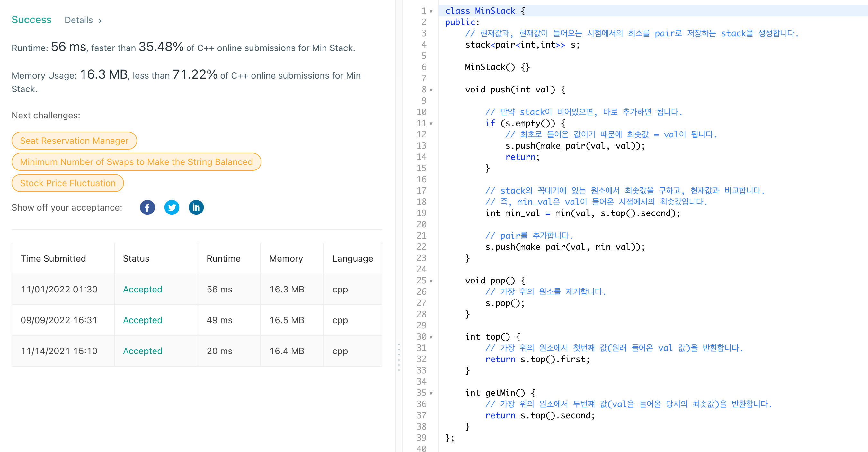Collapse push function fold arrow at line 8
This screenshot has width=868, height=452.
click(431, 90)
